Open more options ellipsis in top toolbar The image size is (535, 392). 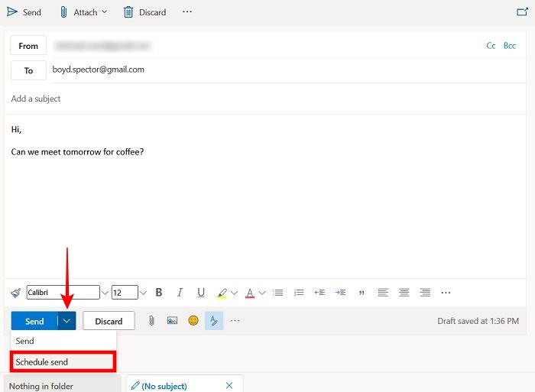pos(187,12)
